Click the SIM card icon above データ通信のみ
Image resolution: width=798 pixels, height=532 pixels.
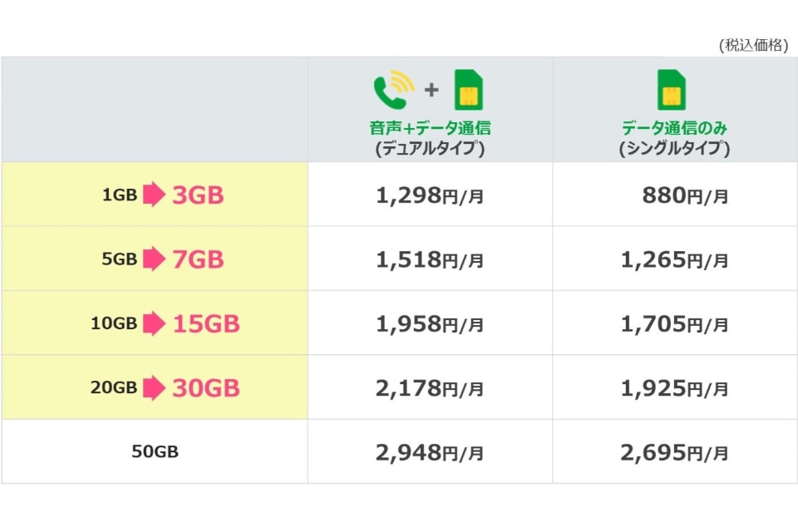tap(672, 91)
